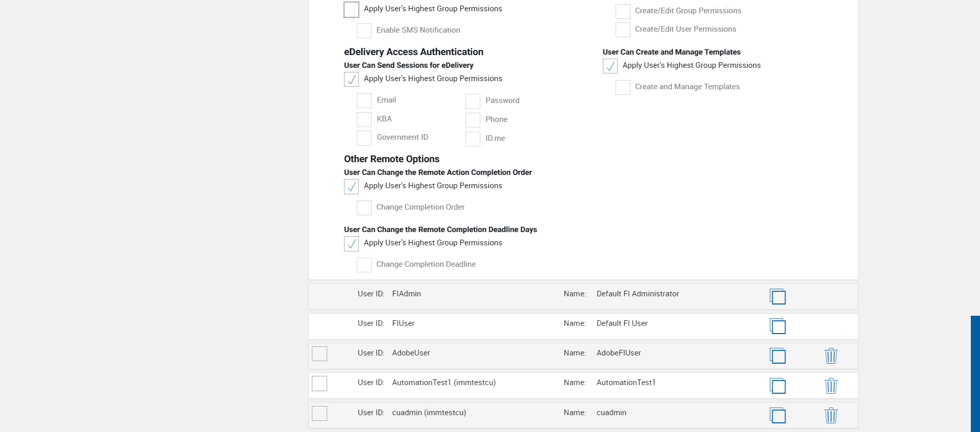980x432 pixels.
Task: Delete the cuadmin user with trash icon
Action: coord(831,415)
